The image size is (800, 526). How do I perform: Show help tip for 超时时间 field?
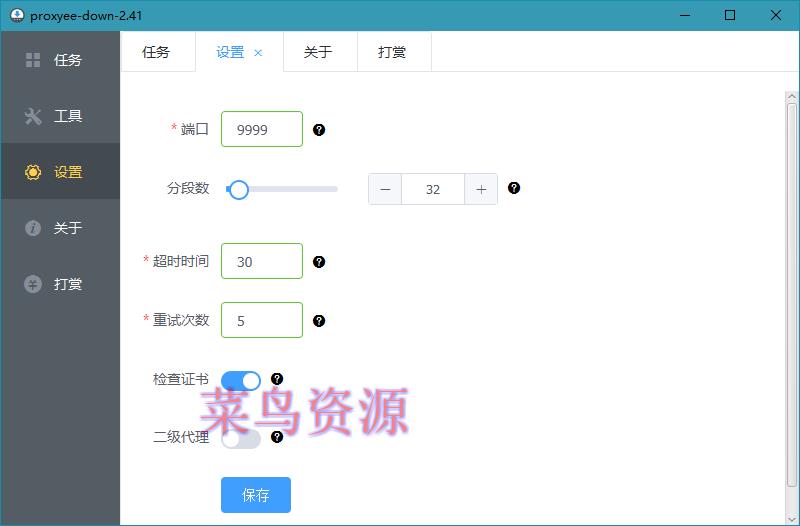tap(319, 262)
